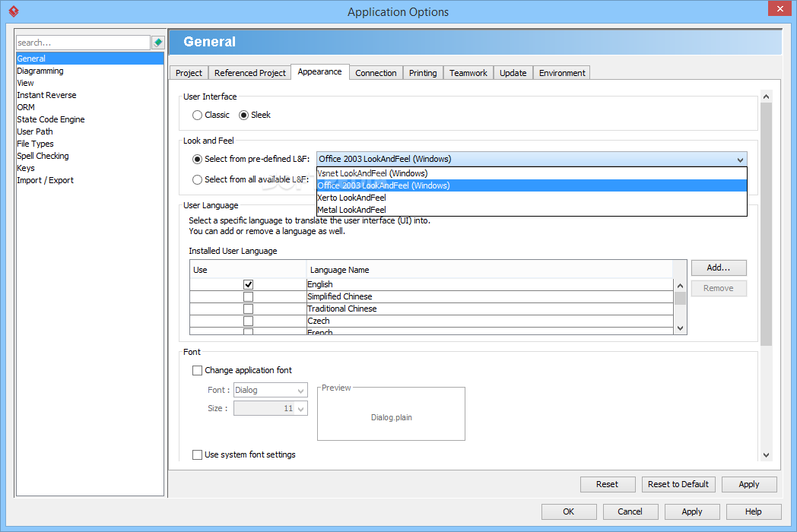This screenshot has height=532, width=797.
Task: Pick Metal LookAndFeel from the list
Action: pyautogui.click(x=532, y=210)
